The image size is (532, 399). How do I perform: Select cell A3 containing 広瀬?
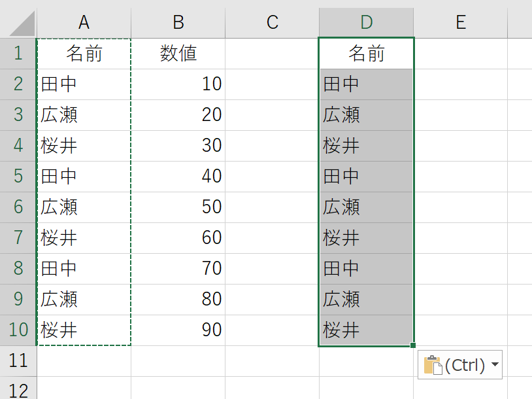coord(84,114)
